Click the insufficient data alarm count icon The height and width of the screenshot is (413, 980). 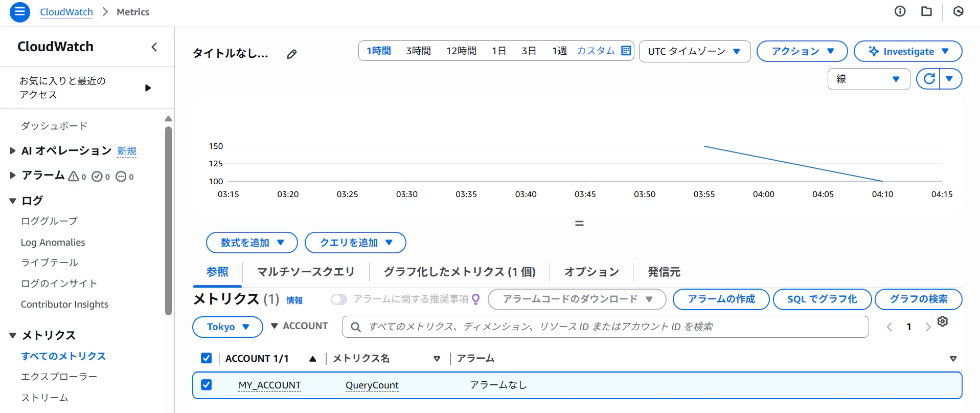tap(121, 177)
